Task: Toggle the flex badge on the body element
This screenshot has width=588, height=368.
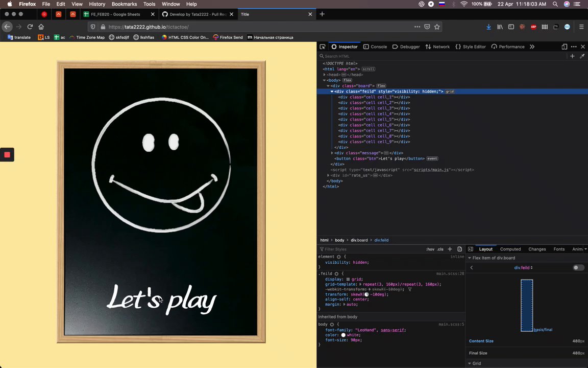Action: [347, 80]
